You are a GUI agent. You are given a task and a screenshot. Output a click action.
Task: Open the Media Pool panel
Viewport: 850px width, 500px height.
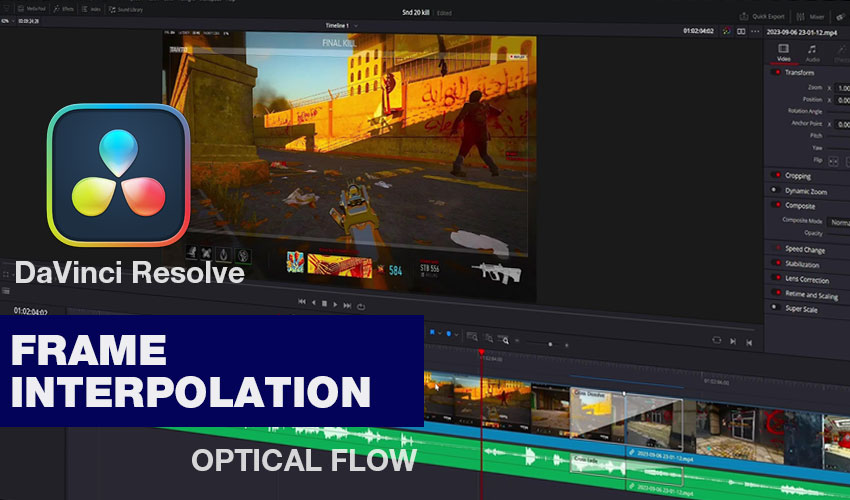pos(33,9)
